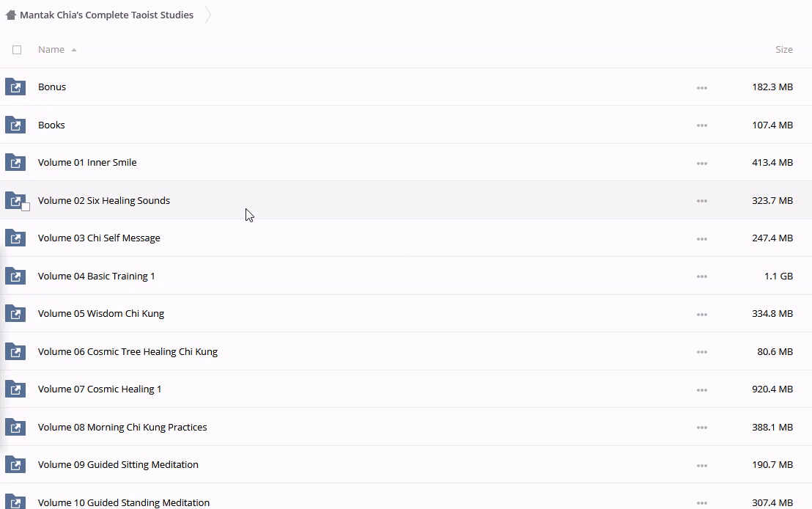812x509 pixels.
Task: Go to Mantak Chia's Complete Taoist Studies breadcrumb
Action: tap(106, 15)
